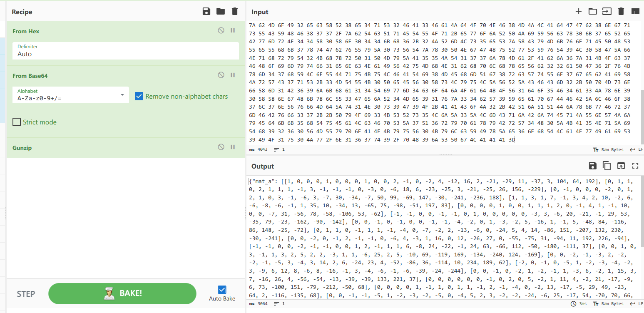Load a recipe via folder icon
This screenshot has height=313, width=644.
(221, 12)
